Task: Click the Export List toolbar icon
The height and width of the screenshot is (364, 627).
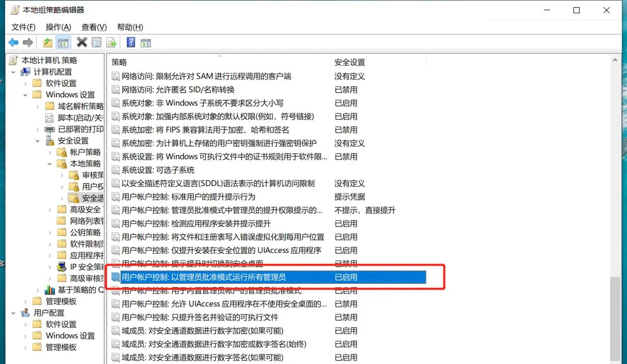Action: pyautogui.click(x=111, y=42)
